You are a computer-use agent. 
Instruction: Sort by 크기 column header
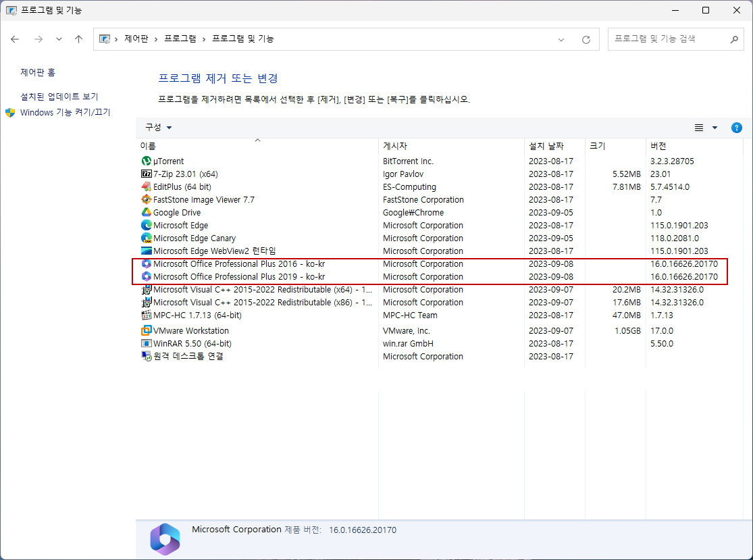pos(615,145)
